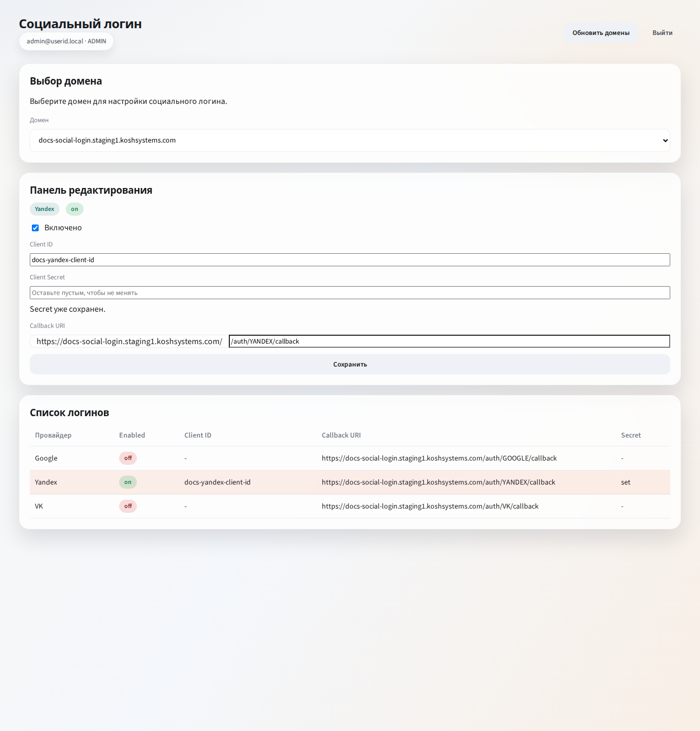Click the off badge for Google

pyautogui.click(x=128, y=458)
